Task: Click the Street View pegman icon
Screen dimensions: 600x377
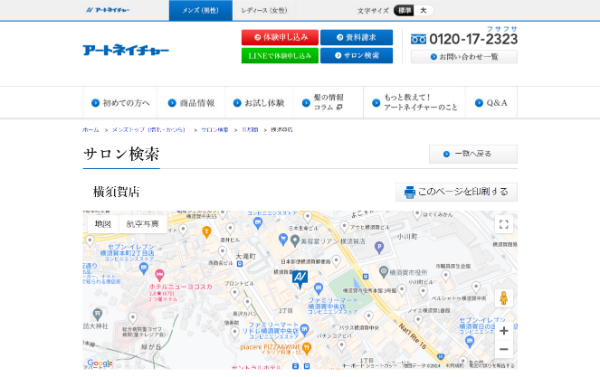Action: (x=504, y=298)
